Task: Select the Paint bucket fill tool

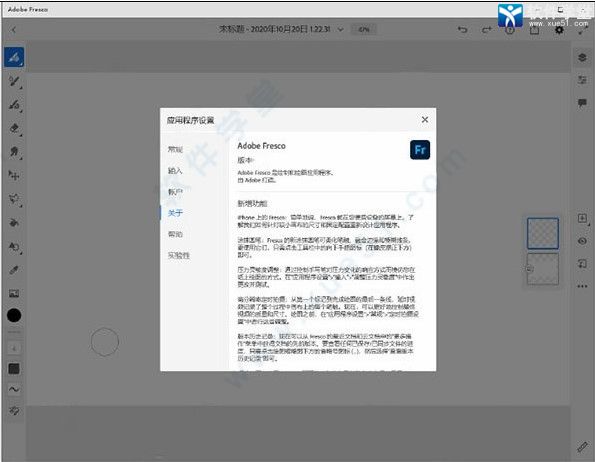Action: coord(14,223)
